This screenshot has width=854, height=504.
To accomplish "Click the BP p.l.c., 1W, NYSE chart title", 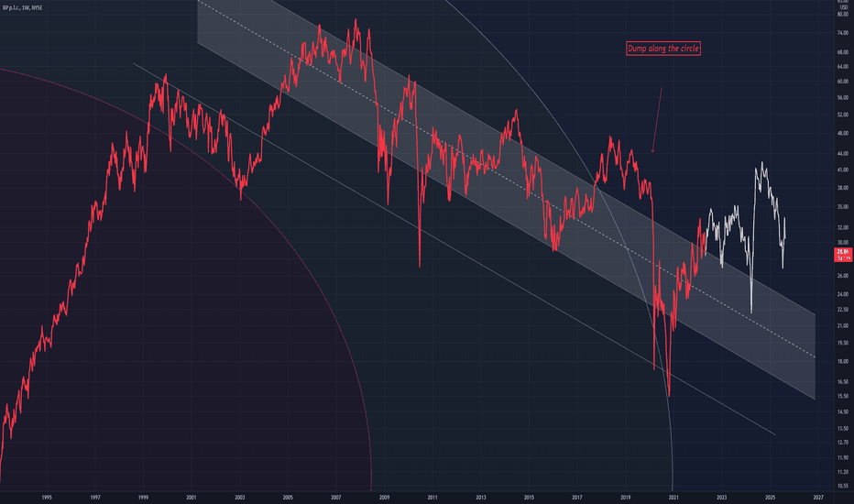I will pos(22,7).
